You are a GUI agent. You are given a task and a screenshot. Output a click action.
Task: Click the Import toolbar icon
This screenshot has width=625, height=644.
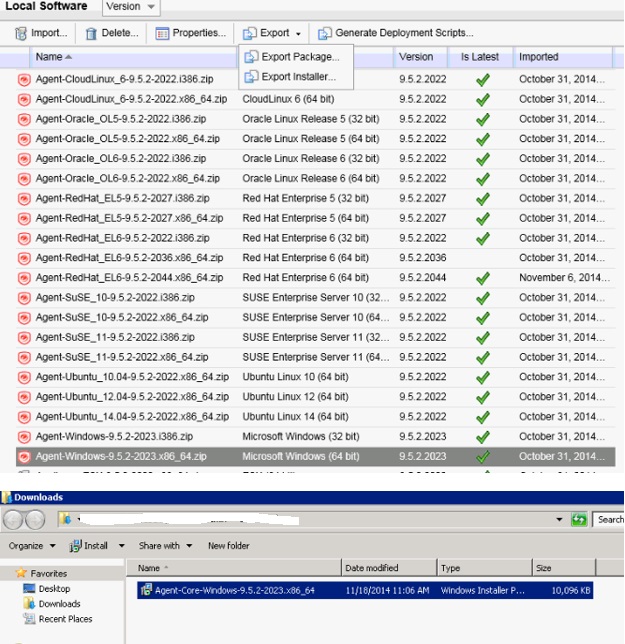point(21,33)
